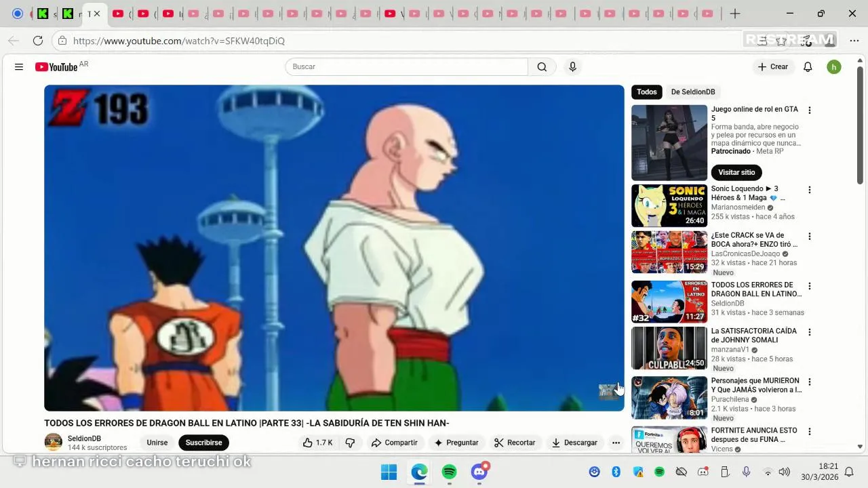The height and width of the screenshot is (488, 868).
Task: Open title La SATISFACTORIA CAÍDA de JOHNNY SOMALI
Action: [x=753, y=335]
